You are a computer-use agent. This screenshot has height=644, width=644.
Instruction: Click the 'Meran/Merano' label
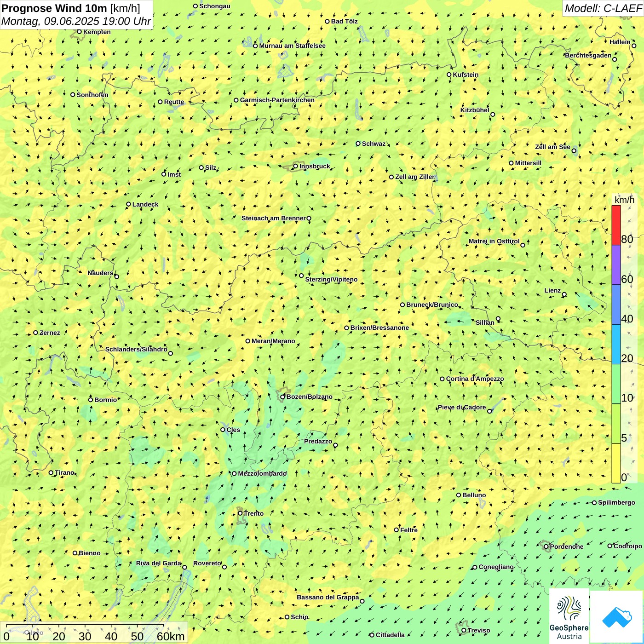pyautogui.click(x=273, y=341)
